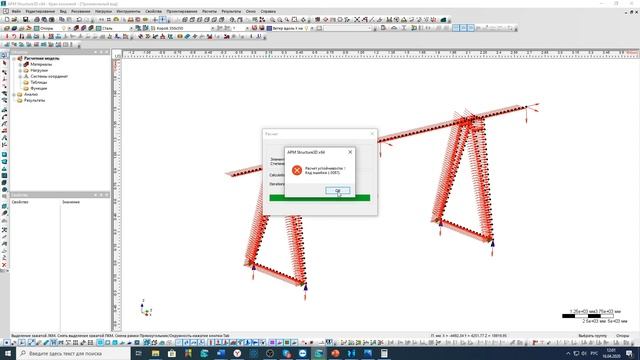
Task: Click the XYZ axis triad in viewport
Action: point(146,308)
